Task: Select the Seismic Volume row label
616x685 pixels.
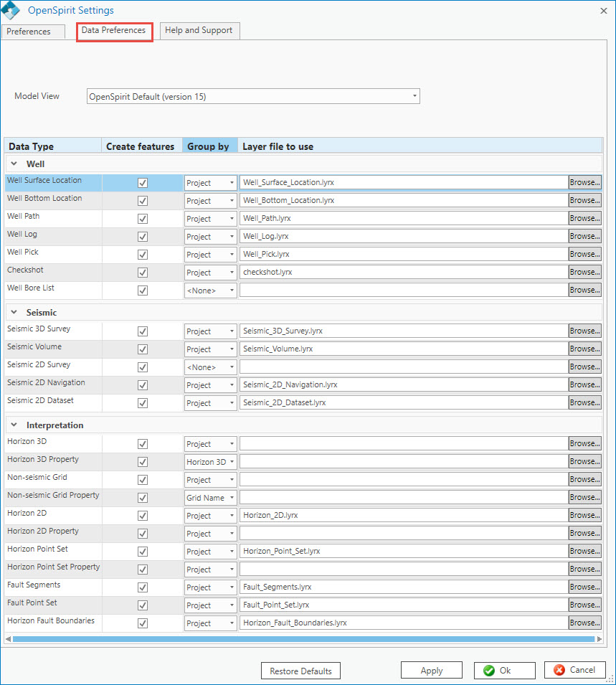Action: coord(34,347)
